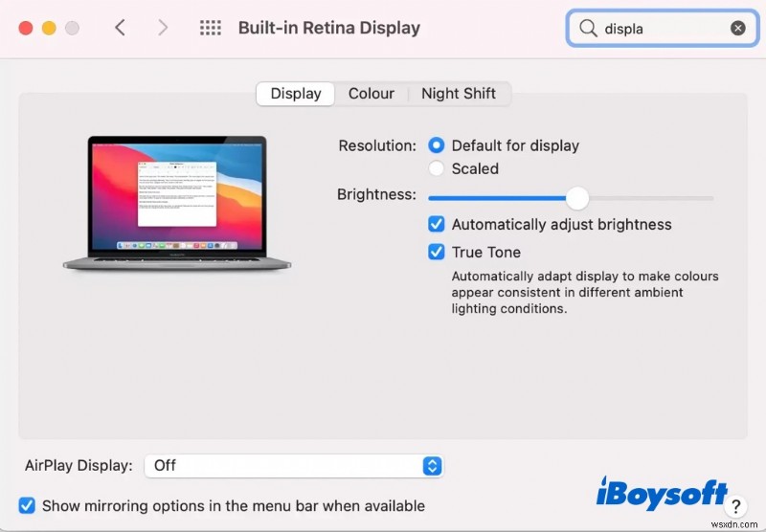Viewport: 766px width, 532px height.
Task: Clear the search field text
Action: pos(737,29)
